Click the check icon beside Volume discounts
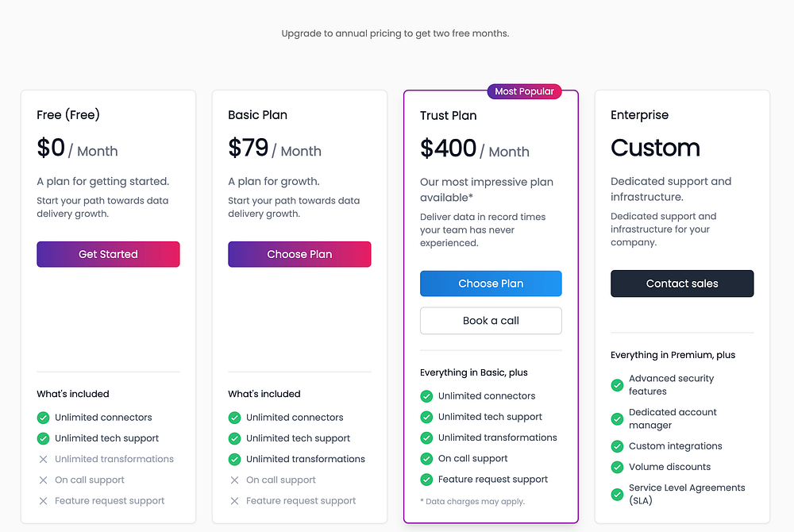 617,467
